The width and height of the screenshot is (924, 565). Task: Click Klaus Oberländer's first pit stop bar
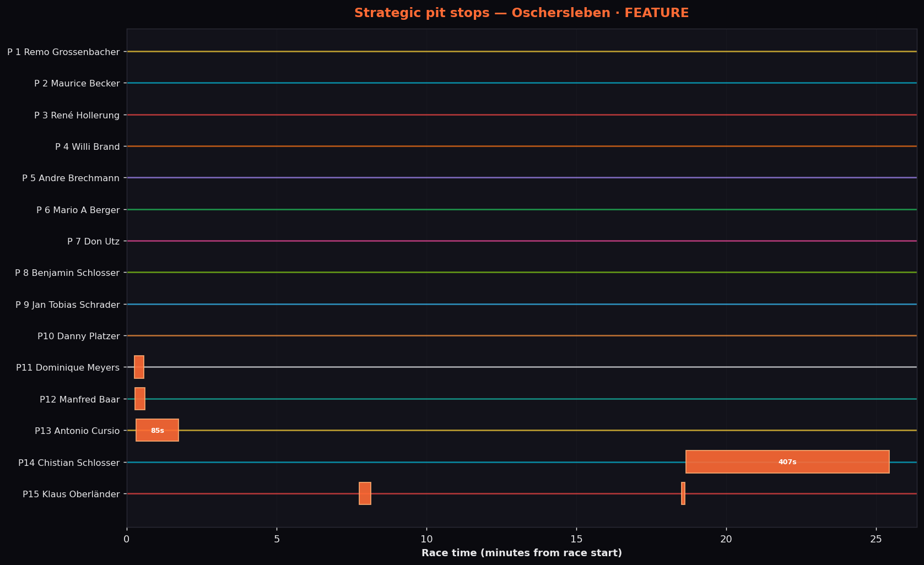(365, 493)
